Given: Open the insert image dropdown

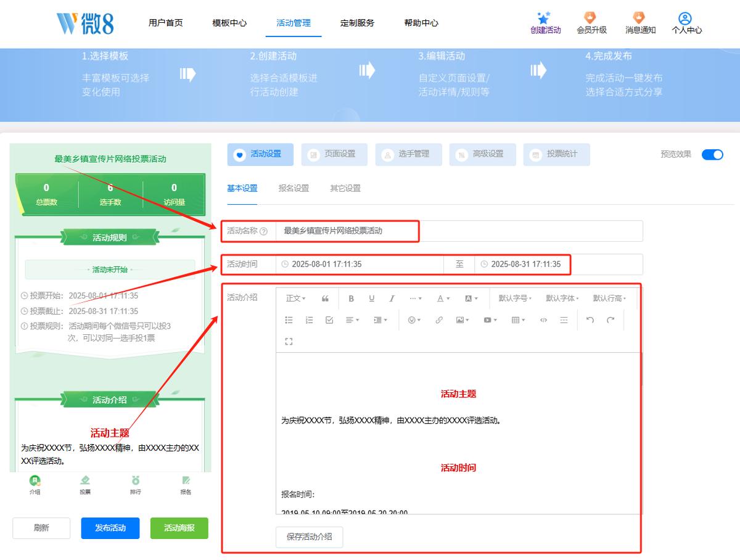Looking at the screenshot, I should point(462,320).
